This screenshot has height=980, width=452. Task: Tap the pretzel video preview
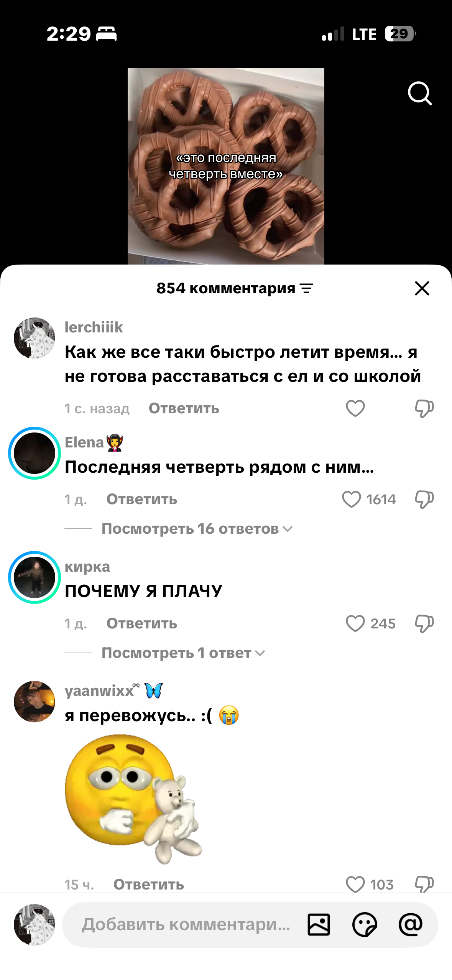(x=226, y=166)
